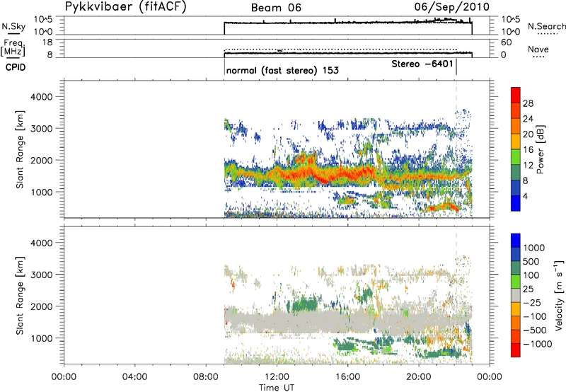This screenshot has height=392, width=566.
Task: Click the '20:00' time axis label
Action: [419, 376]
